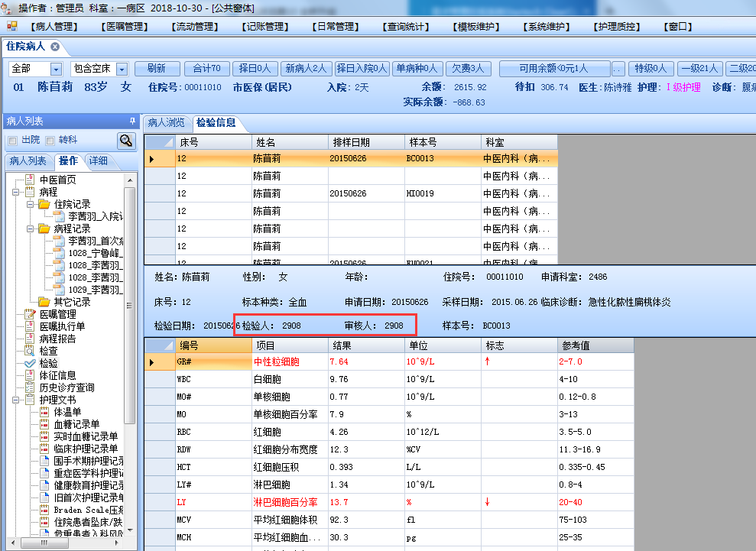Click the 欠费3人 button
Image resolution: width=756 pixels, height=551 pixels.
pyautogui.click(x=468, y=69)
